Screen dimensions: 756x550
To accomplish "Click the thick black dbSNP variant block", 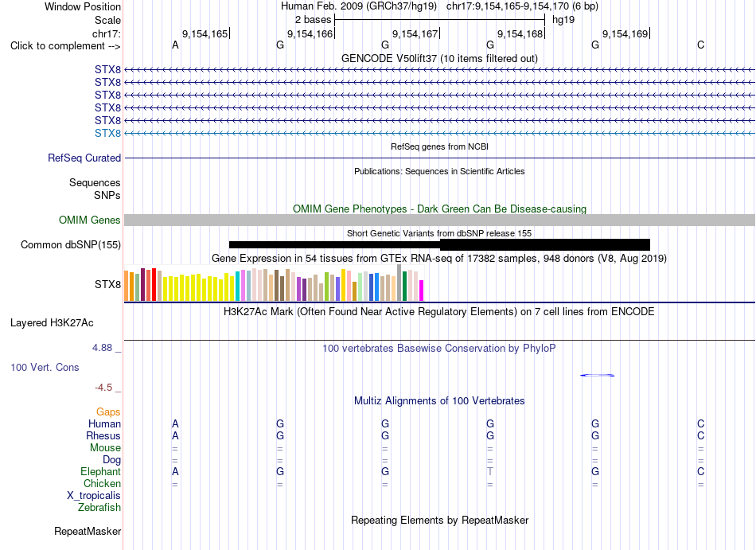I will (x=545, y=245).
